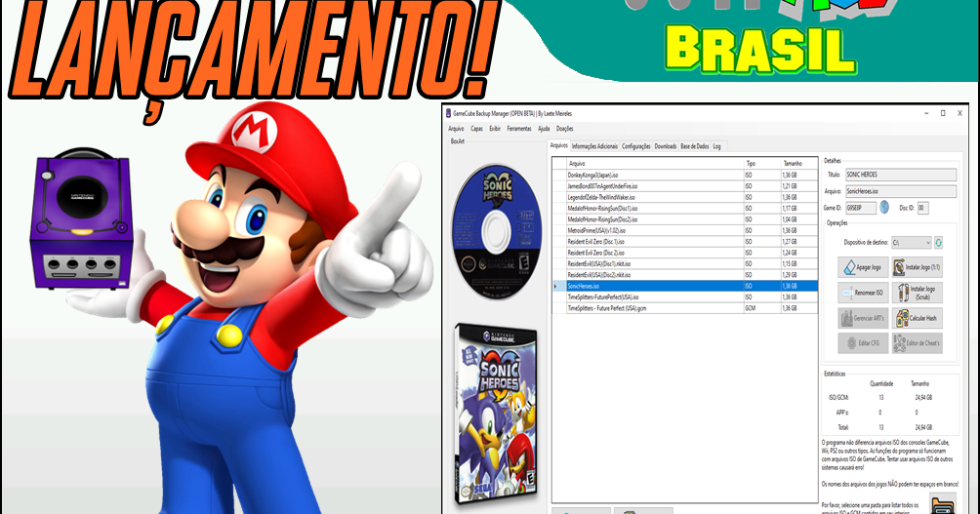Open the Doações menu

point(565,129)
